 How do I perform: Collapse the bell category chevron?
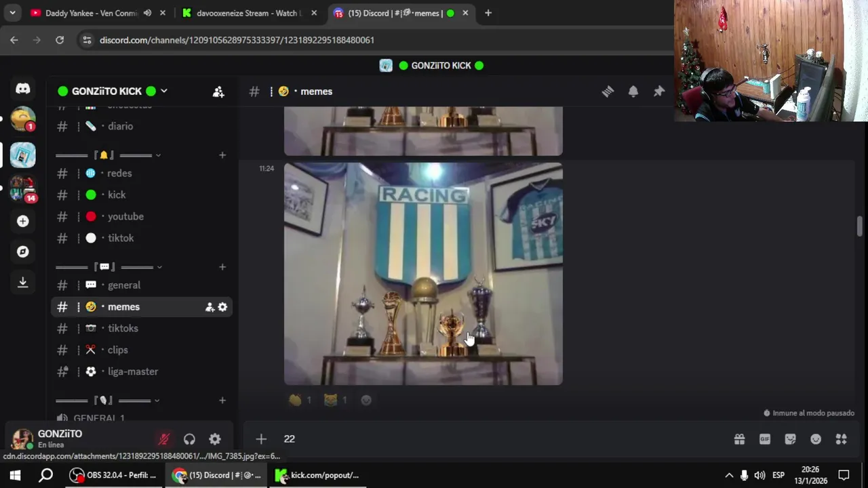point(158,155)
